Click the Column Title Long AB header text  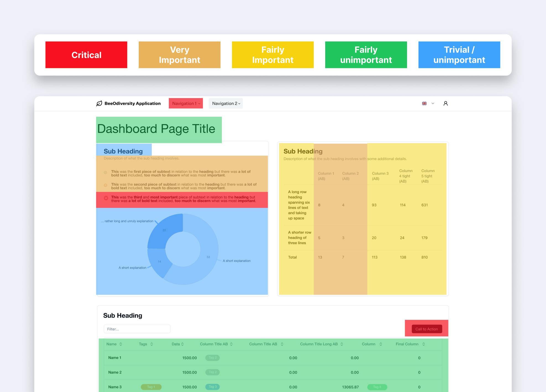click(319, 344)
